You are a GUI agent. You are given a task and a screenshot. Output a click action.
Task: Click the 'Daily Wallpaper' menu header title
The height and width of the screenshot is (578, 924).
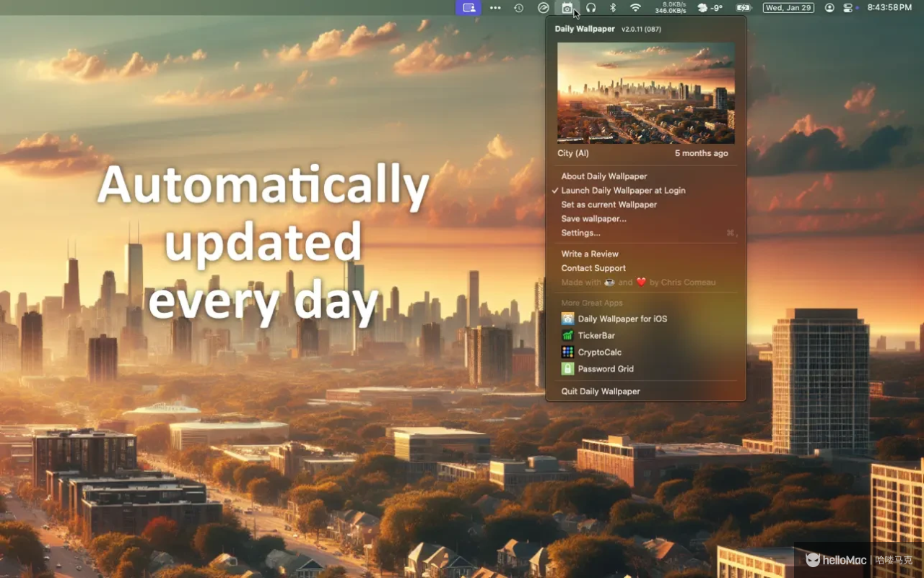[585, 29]
